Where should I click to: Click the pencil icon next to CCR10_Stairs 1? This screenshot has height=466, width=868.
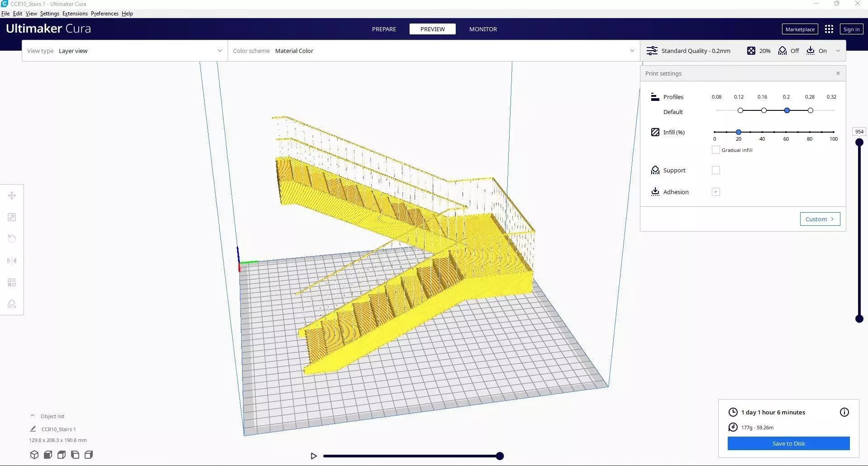click(33, 429)
